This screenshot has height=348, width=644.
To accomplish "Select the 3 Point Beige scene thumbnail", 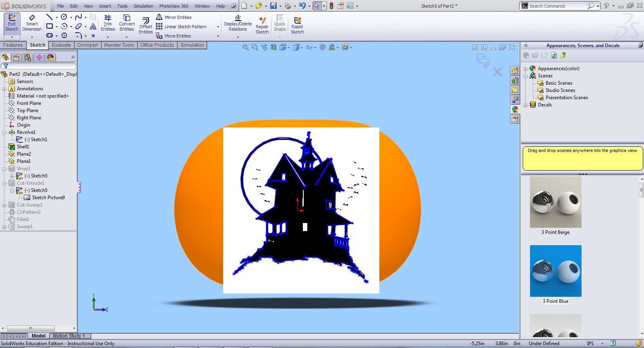I will click(556, 202).
